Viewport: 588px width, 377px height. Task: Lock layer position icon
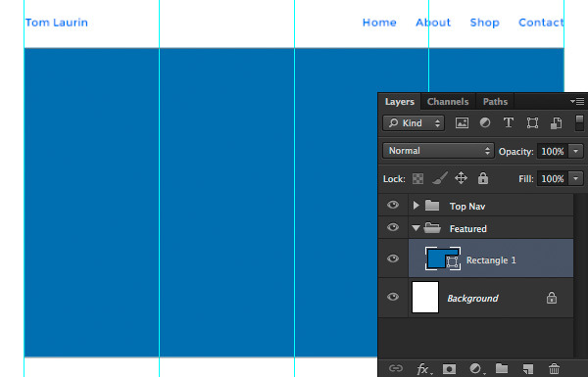pyautogui.click(x=461, y=178)
